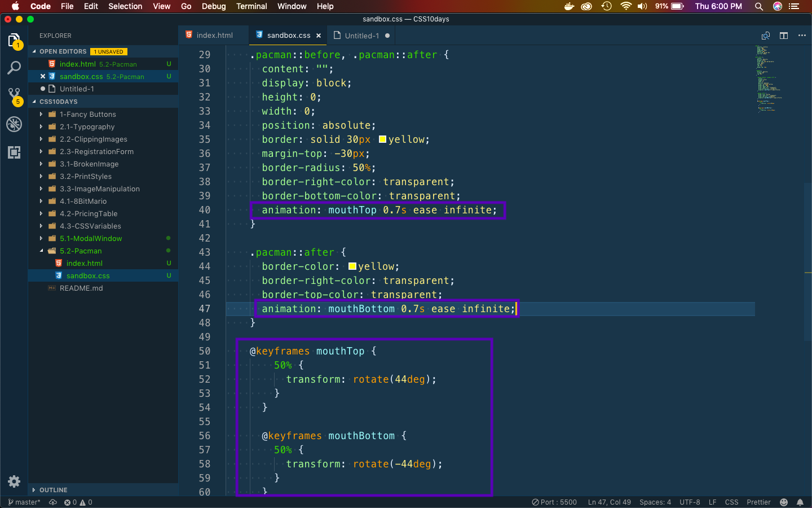Open the Search view in activity bar

pos(14,68)
